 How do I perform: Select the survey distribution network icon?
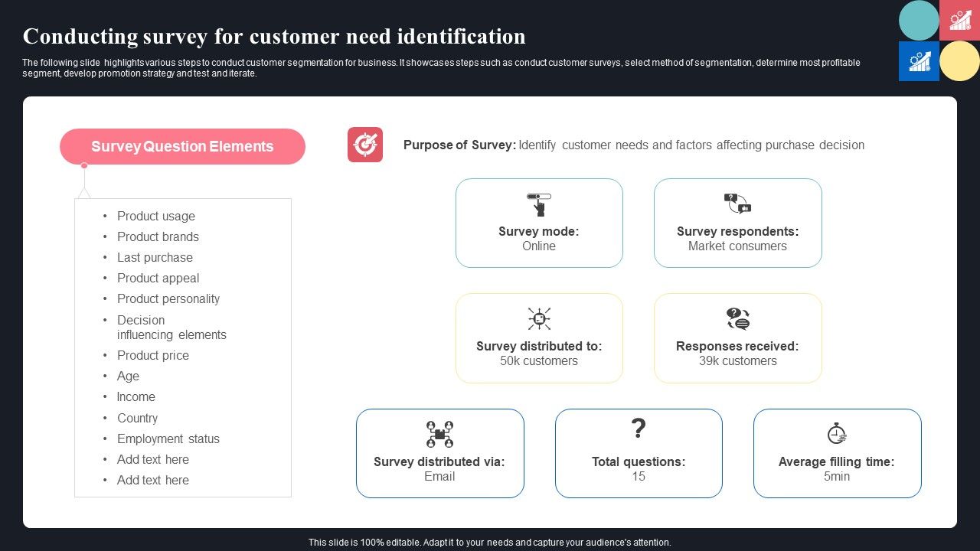(539, 318)
